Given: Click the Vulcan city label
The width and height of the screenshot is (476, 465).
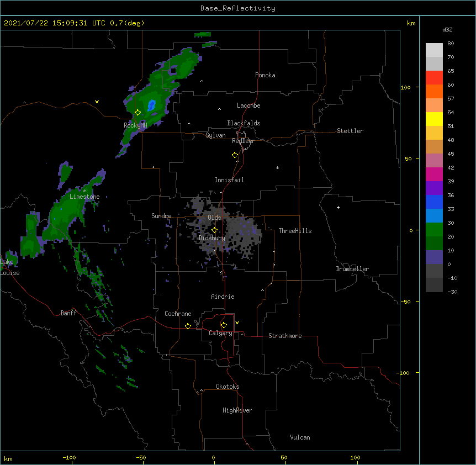Looking at the screenshot, I should pyautogui.click(x=300, y=437).
